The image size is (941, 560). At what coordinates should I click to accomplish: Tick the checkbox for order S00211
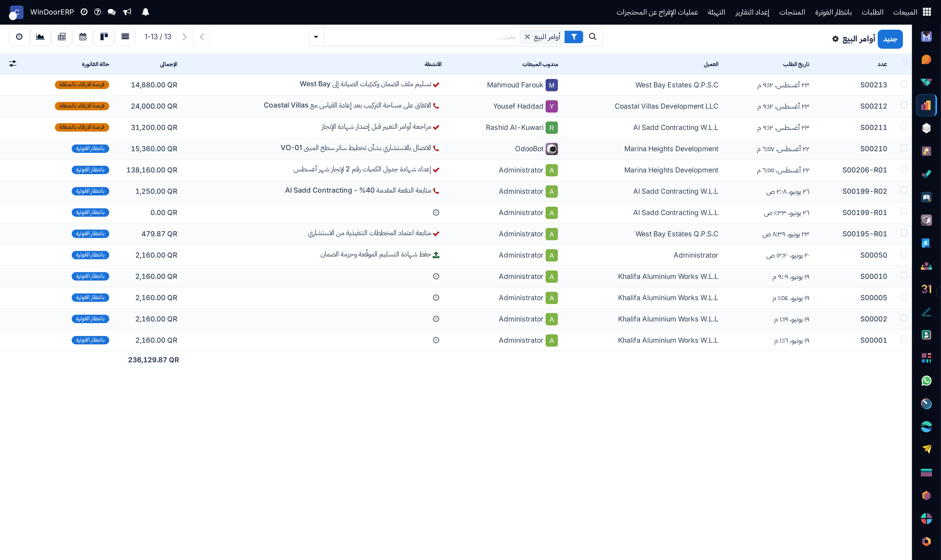coord(904,126)
